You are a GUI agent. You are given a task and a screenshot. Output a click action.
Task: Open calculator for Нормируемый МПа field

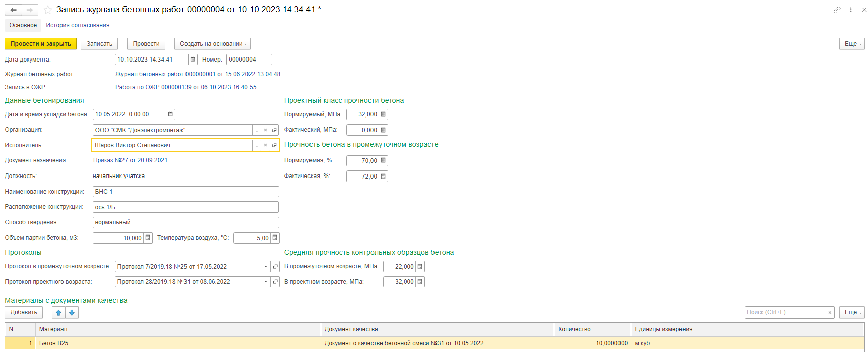click(383, 114)
